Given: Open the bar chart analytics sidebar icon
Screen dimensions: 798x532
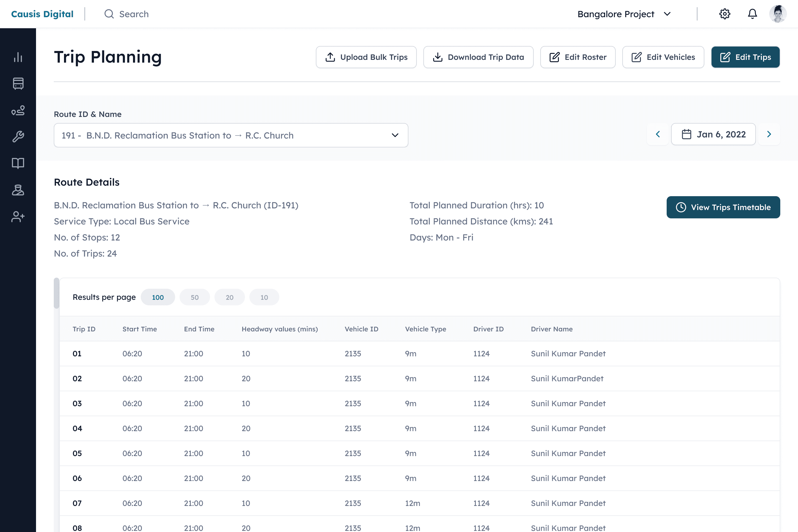Looking at the screenshot, I should (x=18, y=57).
